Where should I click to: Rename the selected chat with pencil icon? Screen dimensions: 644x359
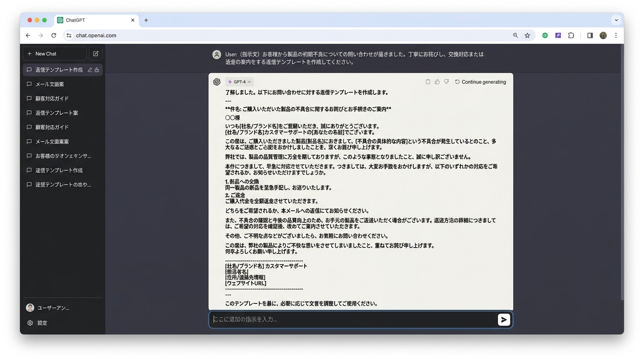point(90,70)
